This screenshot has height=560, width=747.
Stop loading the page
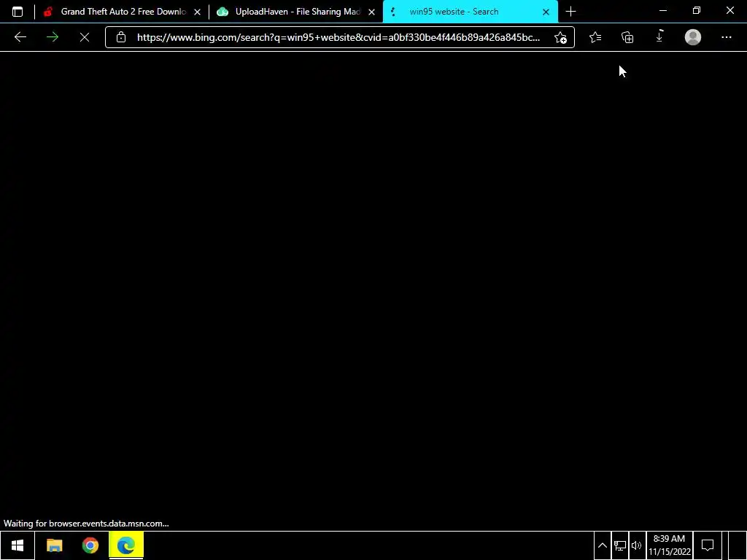click(x=85, y=37)
